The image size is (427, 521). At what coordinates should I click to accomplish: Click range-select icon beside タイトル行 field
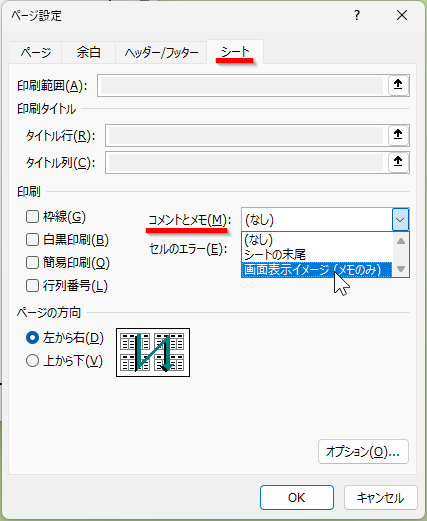pos(398,135)
